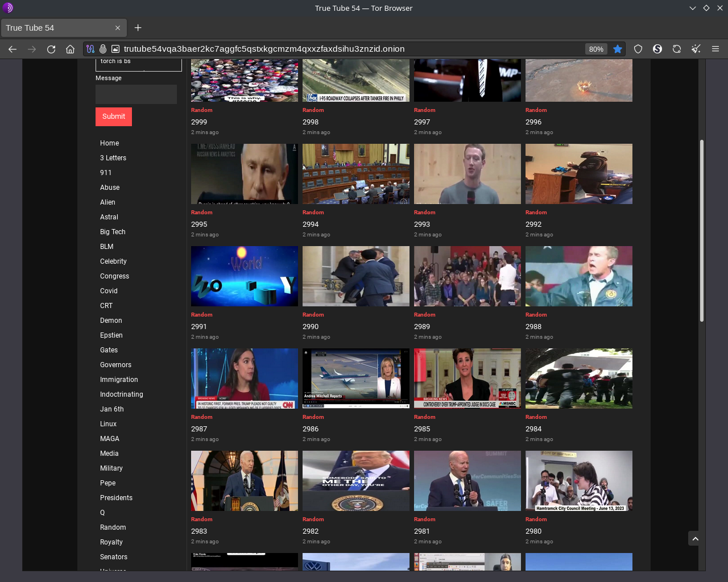Open the Congress category
Viewport: 728px width, 582px height.
pyautogui.click(x=114, y=276)
